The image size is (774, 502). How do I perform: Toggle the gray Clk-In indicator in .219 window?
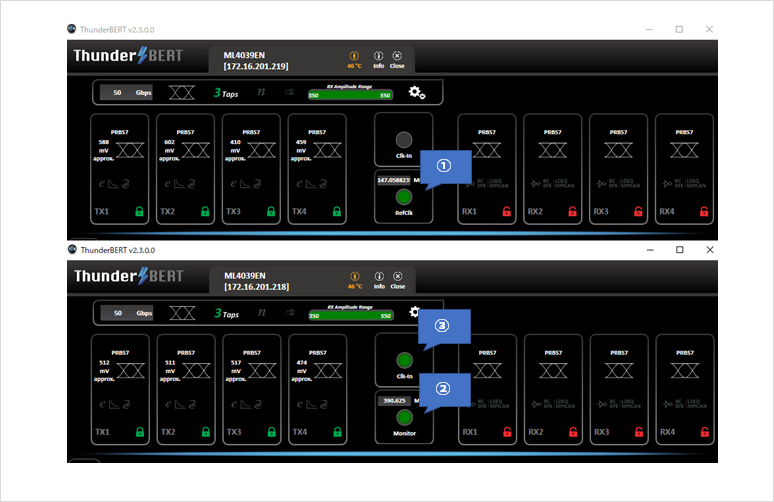pyautogui.click(x=404, y=140)
